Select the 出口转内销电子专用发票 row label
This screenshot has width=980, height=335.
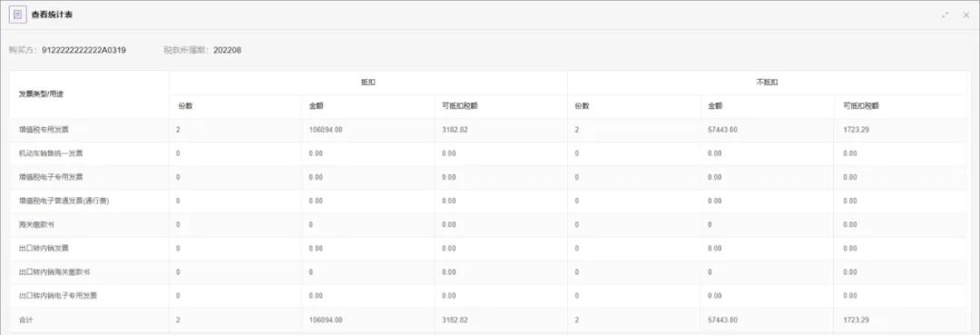(58, 296)
